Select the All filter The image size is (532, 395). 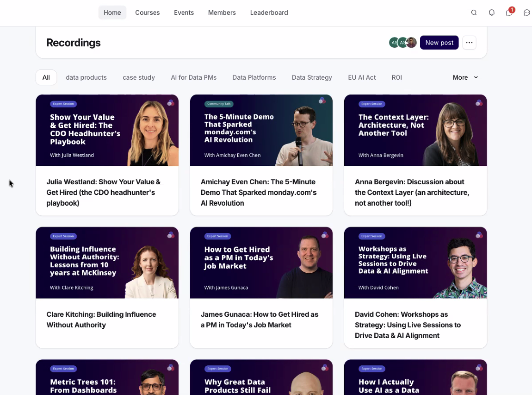46,77
